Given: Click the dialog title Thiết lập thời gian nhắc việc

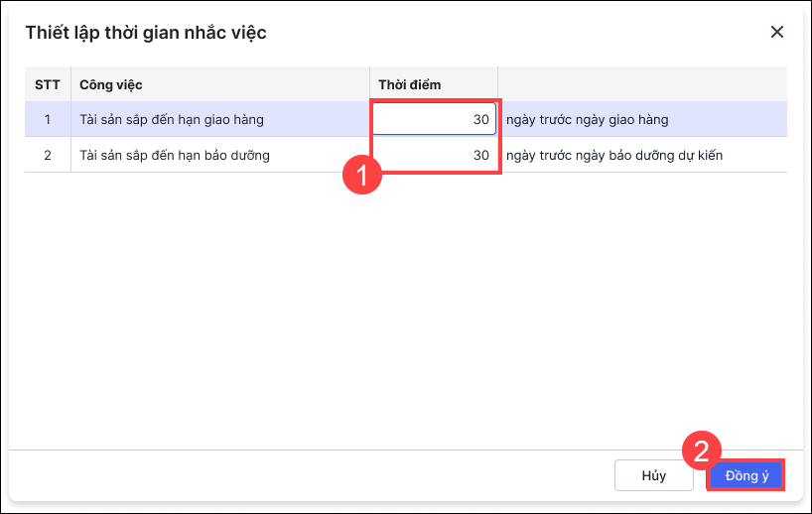Looking at the screenshot, I should [145, 33].
